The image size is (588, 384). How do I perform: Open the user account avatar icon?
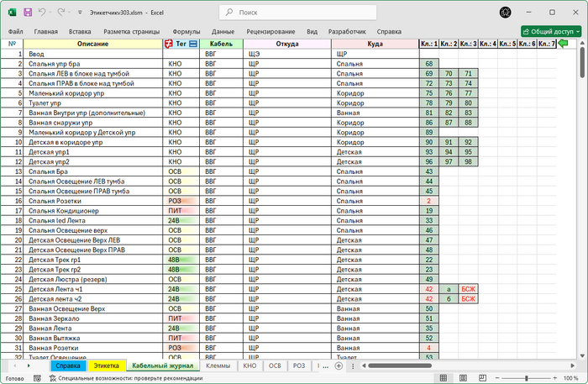pyautogui.click(x=506, y=13)
